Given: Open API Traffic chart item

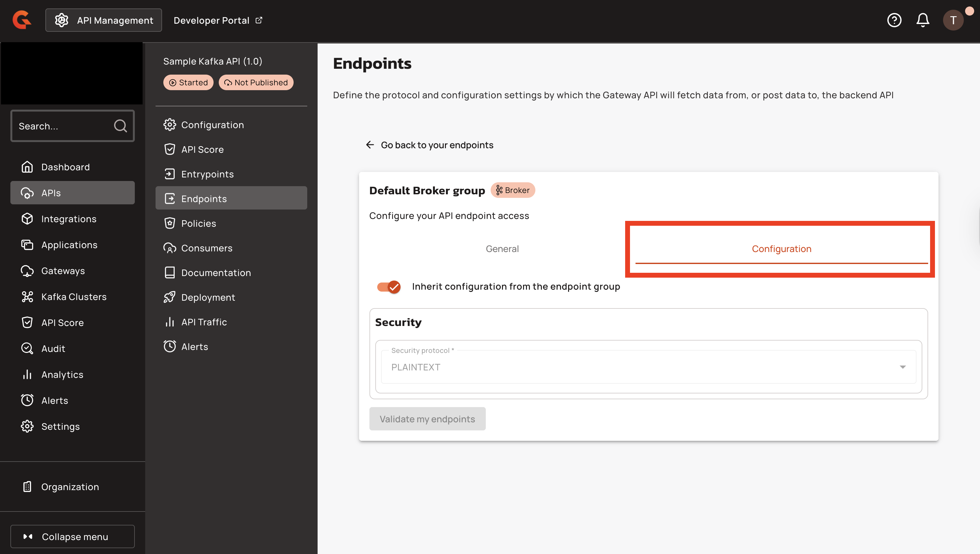Looking at the screenshot, I should 204,322.
